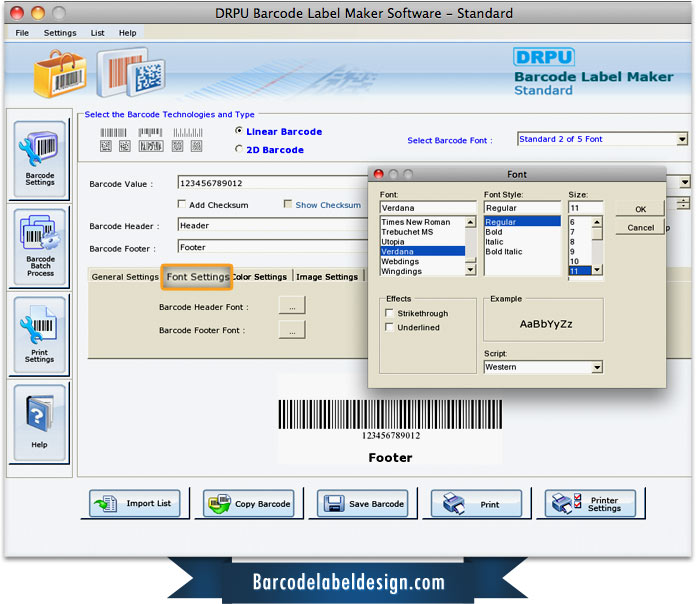Viewport: 696px width, 604px height.
Task: Select size 10 in Size list
Action: pos(580,261)
